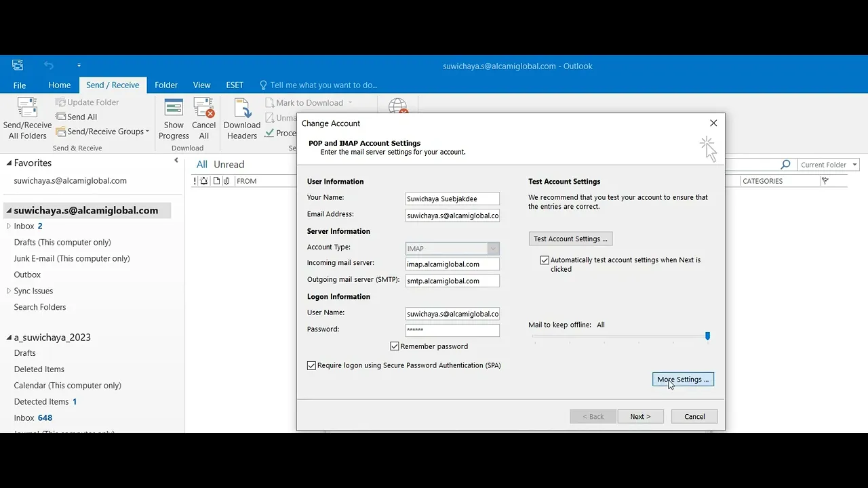This screenshot has width=868, height=488.
Task: Minimize the folder pane with the arrow
Action: 176,161
